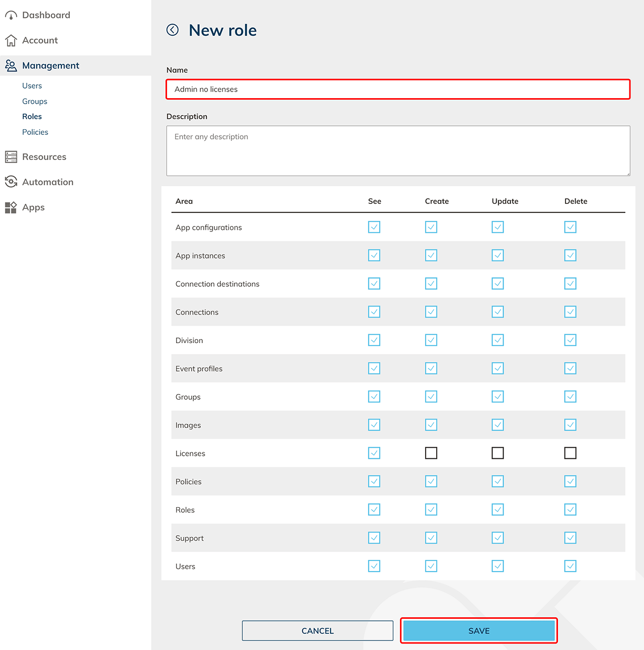
Task: Open Policies in the sidebar
Action: 35,132
